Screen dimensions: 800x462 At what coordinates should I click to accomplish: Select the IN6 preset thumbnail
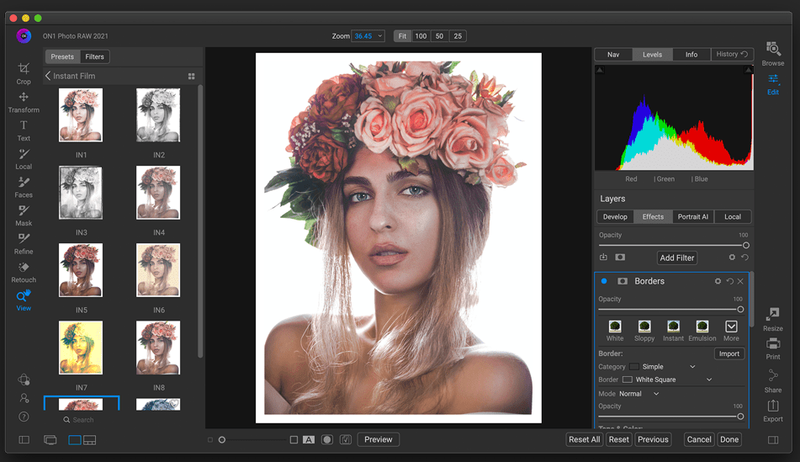[x=158, y=270]
